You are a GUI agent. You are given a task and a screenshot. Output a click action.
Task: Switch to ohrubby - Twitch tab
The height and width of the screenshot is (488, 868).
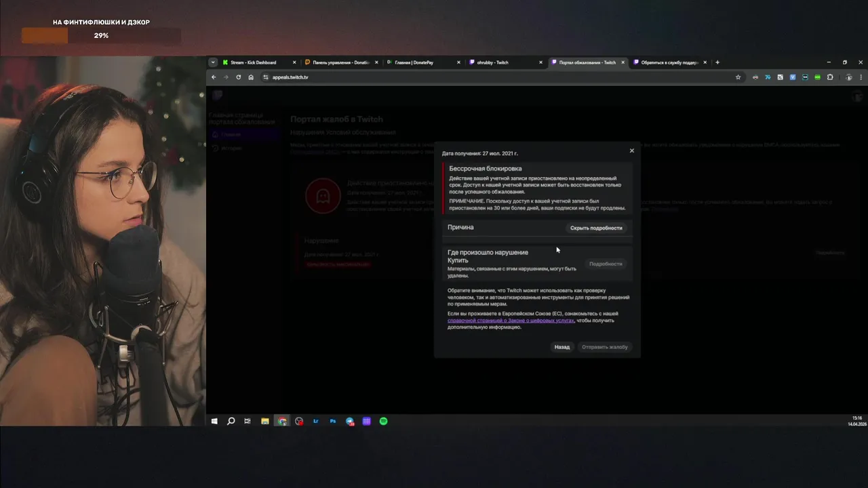[x=492, y=62]
